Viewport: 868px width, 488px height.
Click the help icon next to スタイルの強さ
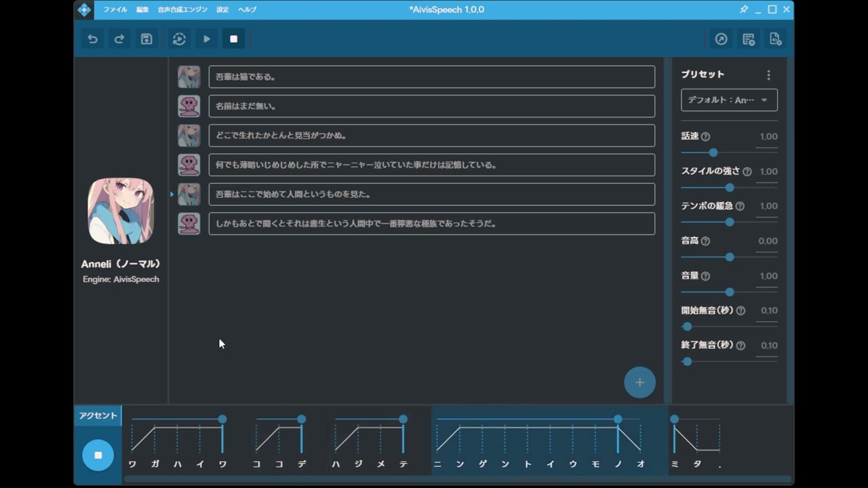click(x=747, y=171)
